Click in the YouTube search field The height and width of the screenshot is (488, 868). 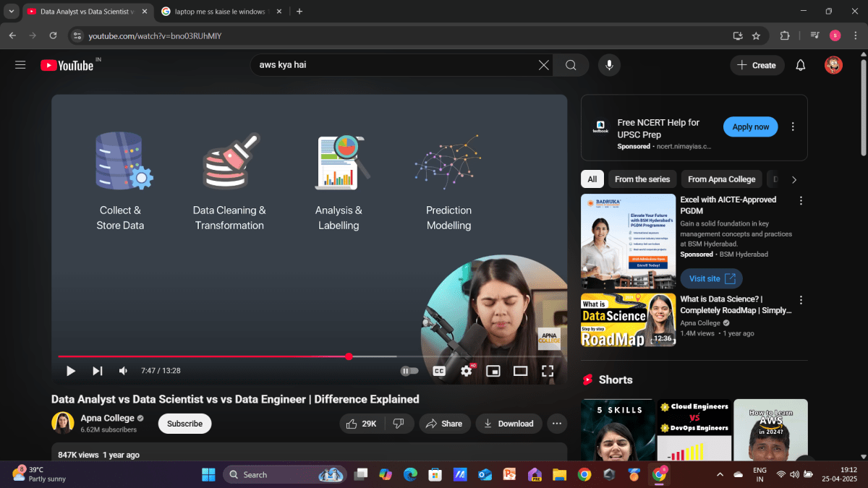(x=394, y=65)
